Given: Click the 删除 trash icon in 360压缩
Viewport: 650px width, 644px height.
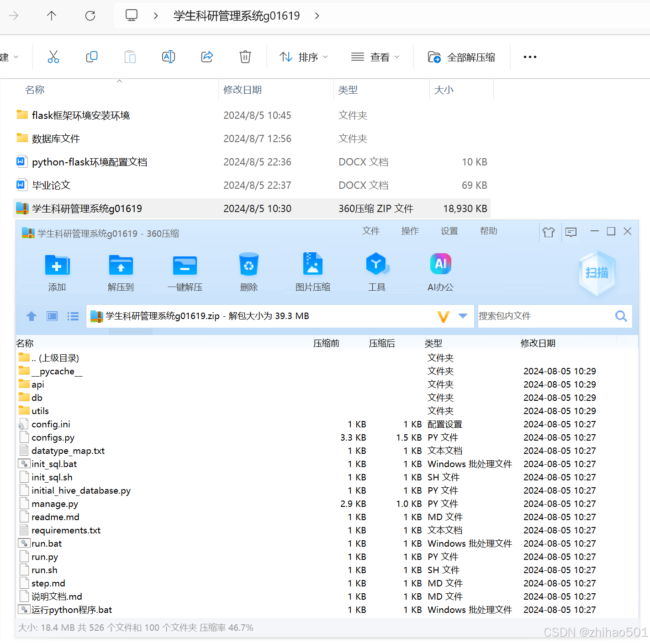Looking at the screenshot, I should point(248,272).
